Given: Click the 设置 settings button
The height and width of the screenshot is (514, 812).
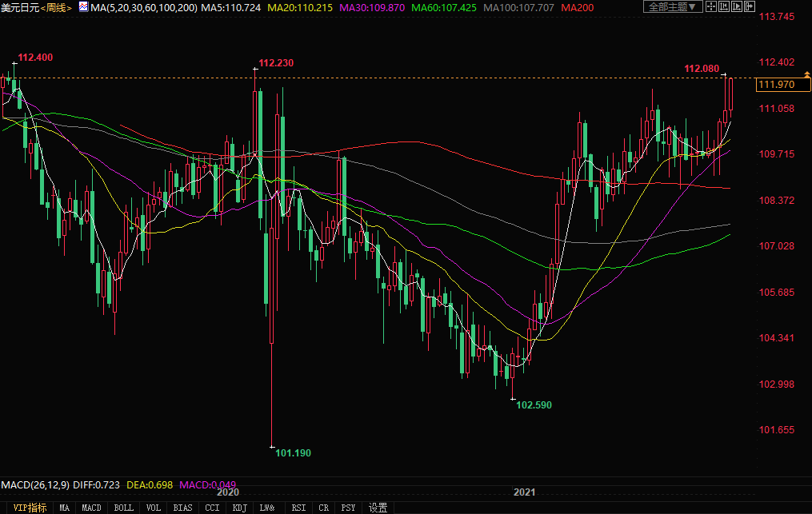Looking at the screenshot, I should click(378, 508).
